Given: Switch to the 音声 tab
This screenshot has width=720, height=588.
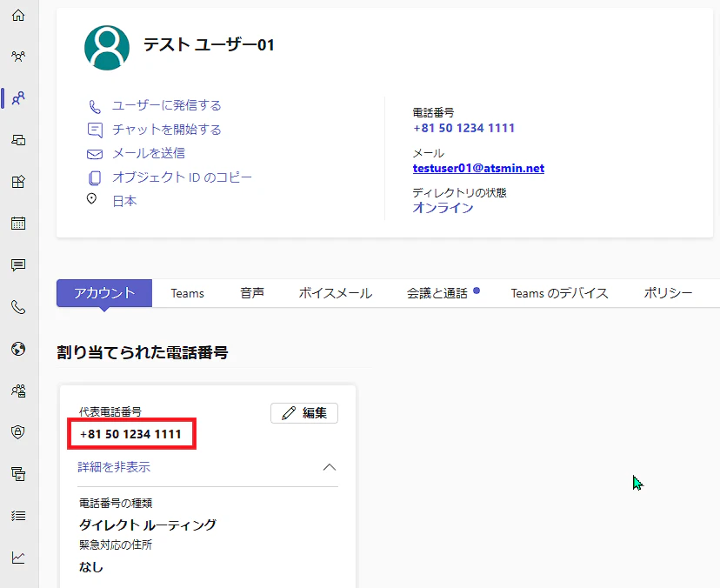Looking at the screenshot, I should 252,293.
